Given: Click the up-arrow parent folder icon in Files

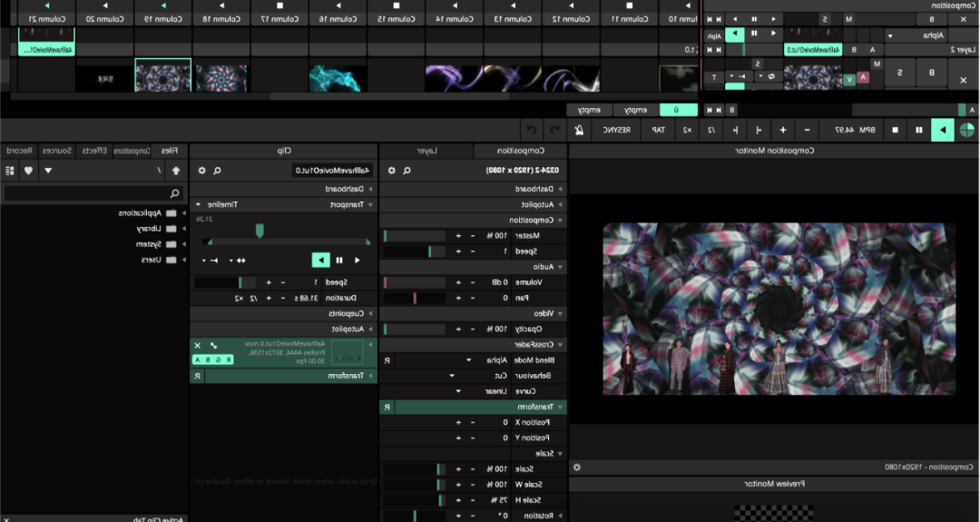Looking at the screenshot, I should click(175, 170).
